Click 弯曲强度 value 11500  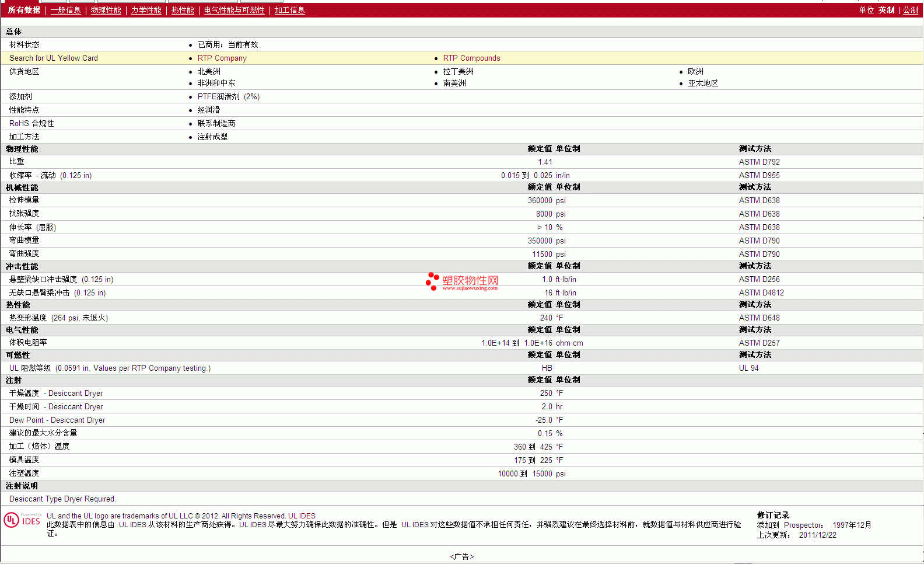click(542, 255)
